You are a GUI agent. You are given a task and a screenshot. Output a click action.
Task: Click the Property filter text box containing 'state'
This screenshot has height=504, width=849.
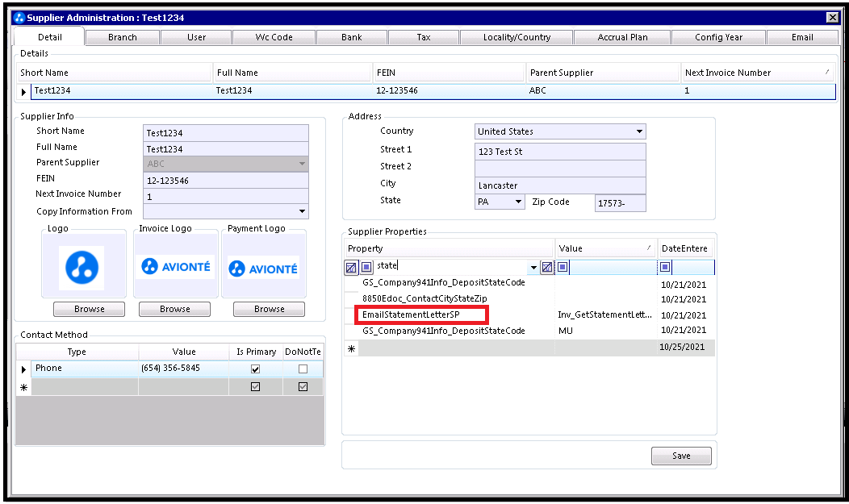pos(452,266)
